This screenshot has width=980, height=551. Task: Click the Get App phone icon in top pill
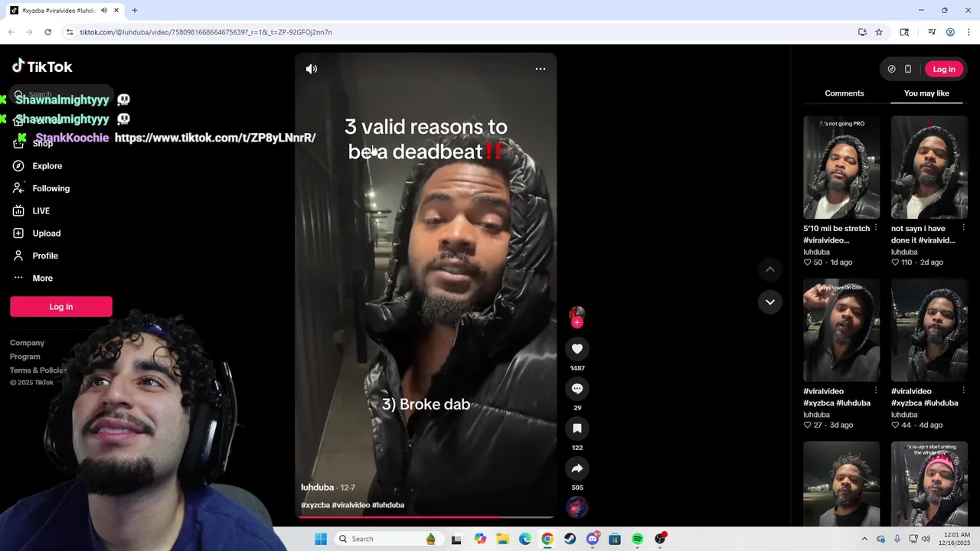tap(908, 69)
